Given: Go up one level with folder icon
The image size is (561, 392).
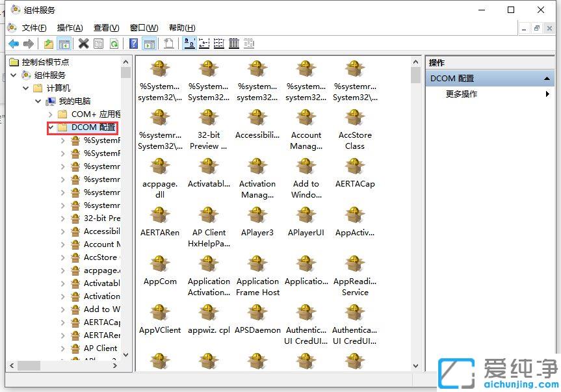Looking at the screenshot, I should coord(48,44).
